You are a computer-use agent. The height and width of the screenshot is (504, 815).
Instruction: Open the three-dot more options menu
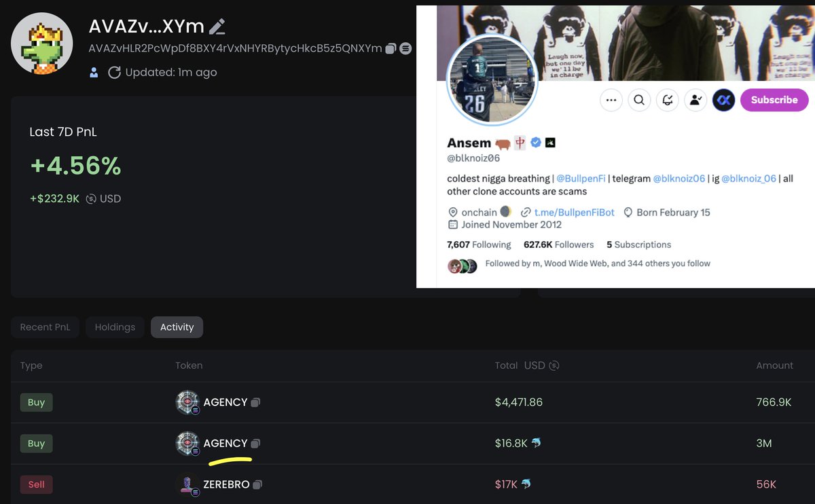point(611,100)
